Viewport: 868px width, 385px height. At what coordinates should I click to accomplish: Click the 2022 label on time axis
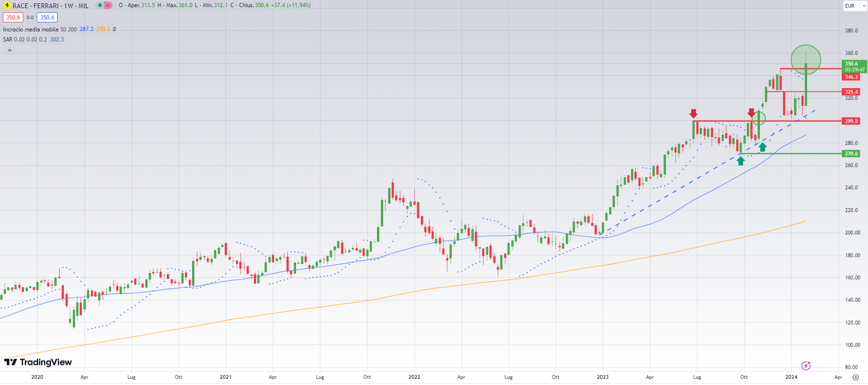(414, 377)
